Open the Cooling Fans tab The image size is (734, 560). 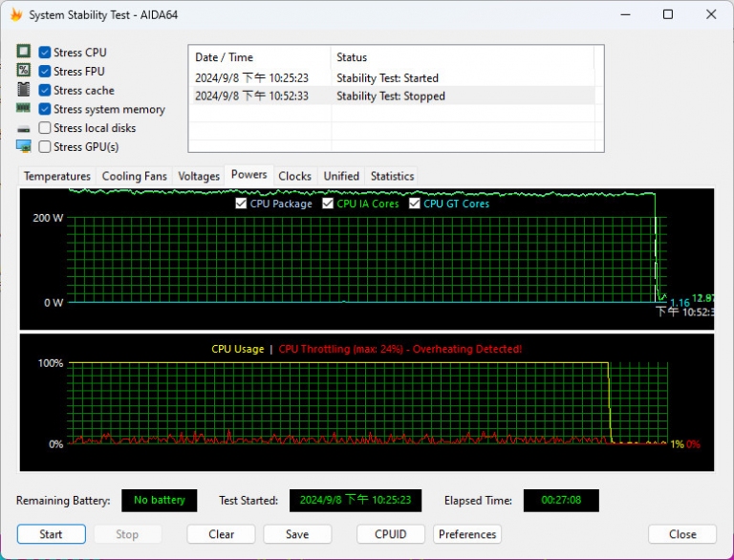click(x=135, y=176)
